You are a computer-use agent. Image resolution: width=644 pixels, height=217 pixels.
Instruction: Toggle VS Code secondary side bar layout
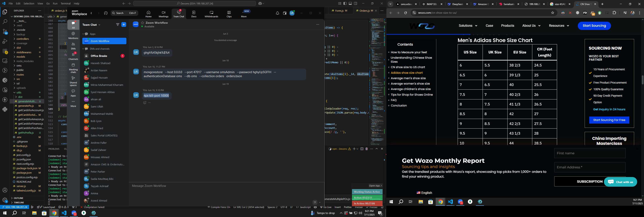click(x=355, y=3)
